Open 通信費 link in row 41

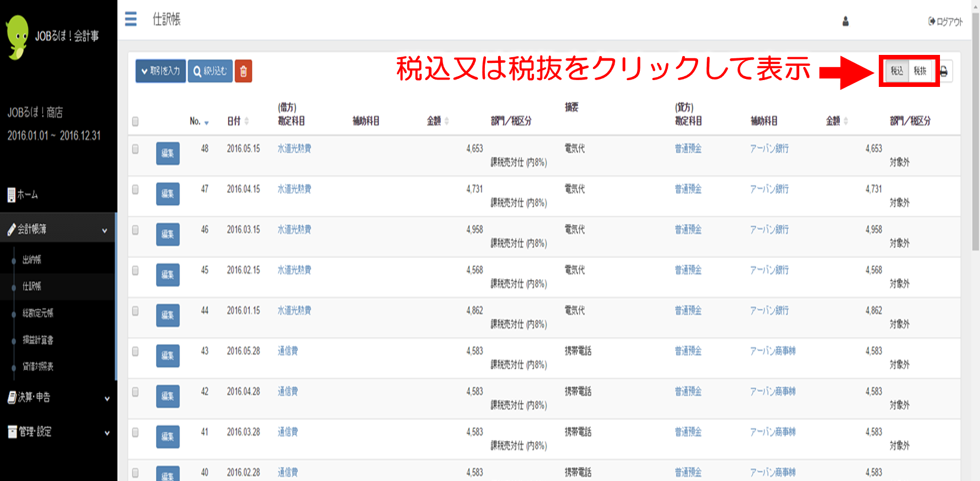(x=288, y=432)
